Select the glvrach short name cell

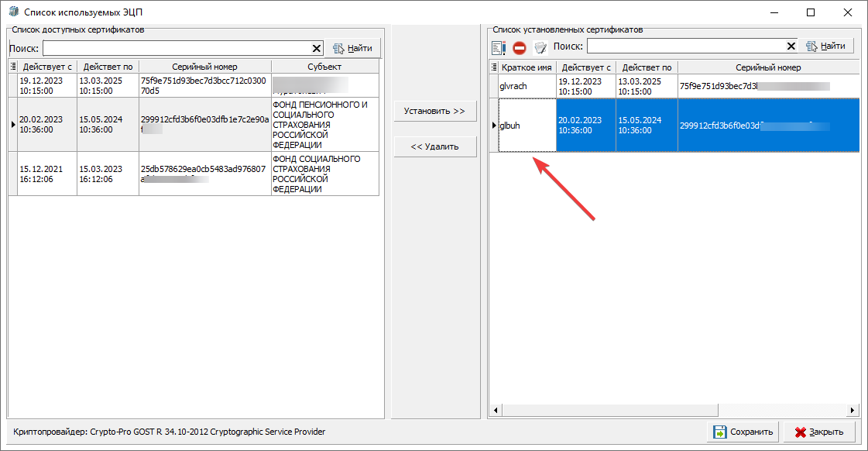[x=527, y=86]
